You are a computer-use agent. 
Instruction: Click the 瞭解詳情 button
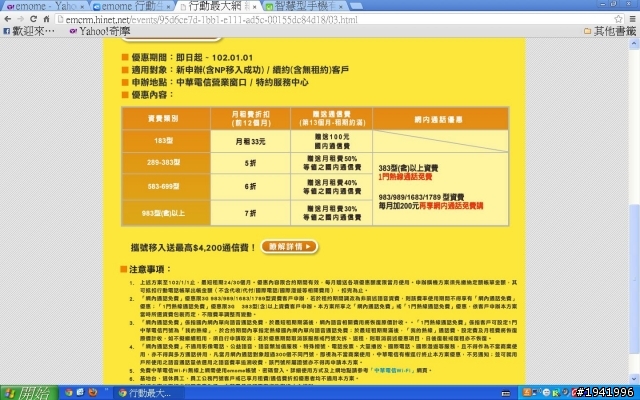[289, 247]
